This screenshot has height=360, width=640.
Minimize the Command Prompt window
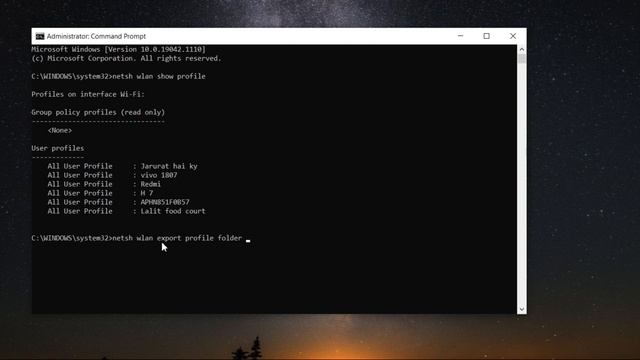pos(460,36)
